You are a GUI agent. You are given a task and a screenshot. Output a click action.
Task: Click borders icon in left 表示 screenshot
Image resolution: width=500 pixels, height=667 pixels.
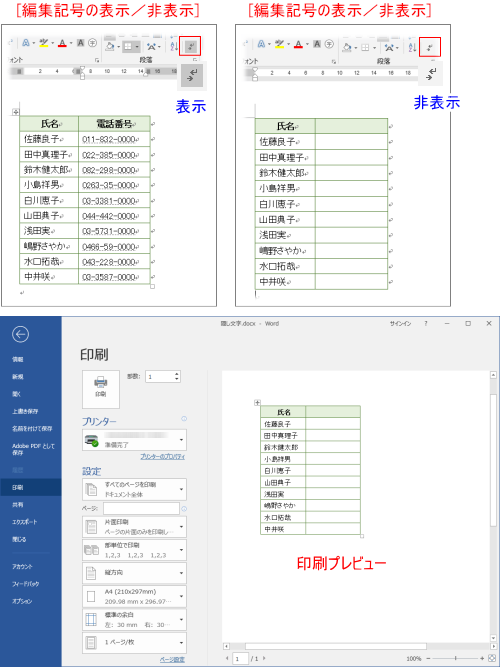point(129,46)
